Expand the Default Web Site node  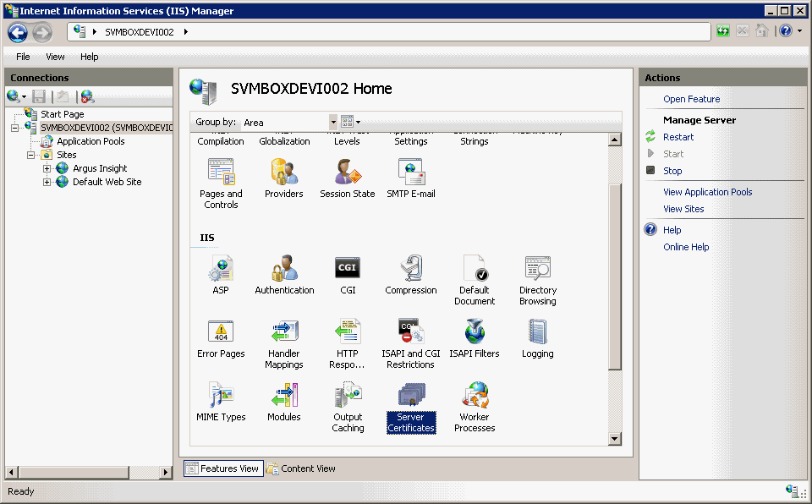point(47,182)
